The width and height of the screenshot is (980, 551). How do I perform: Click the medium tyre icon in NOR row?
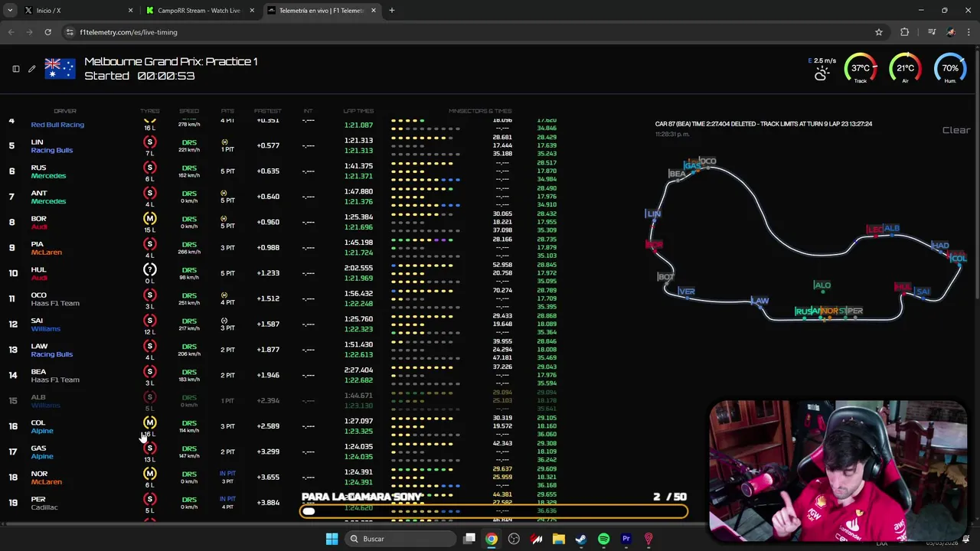(x=150, y=474)
